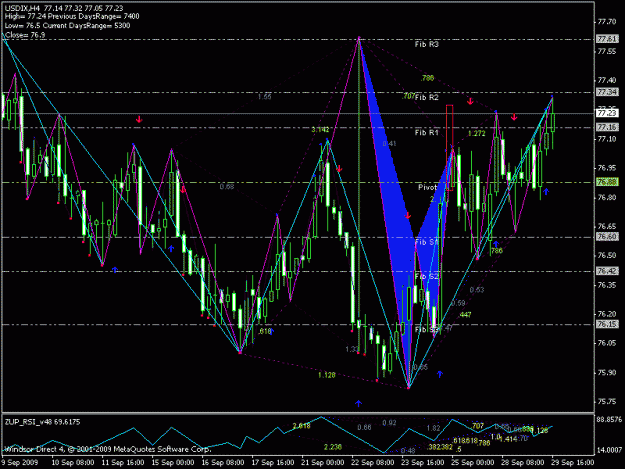Click the 14.0007 indicator scale value

coord(609,450)
